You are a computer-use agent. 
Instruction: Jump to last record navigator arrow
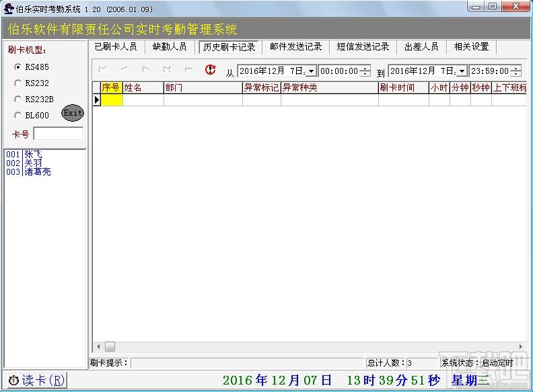click(x=167, y=69)
